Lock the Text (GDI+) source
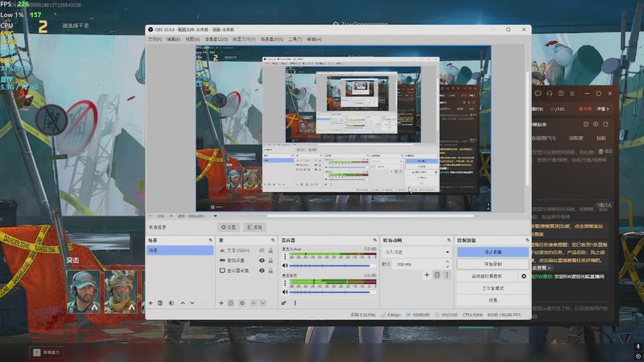Image resolution: width=644 pixels, height=362 pixels. [270, 250]
